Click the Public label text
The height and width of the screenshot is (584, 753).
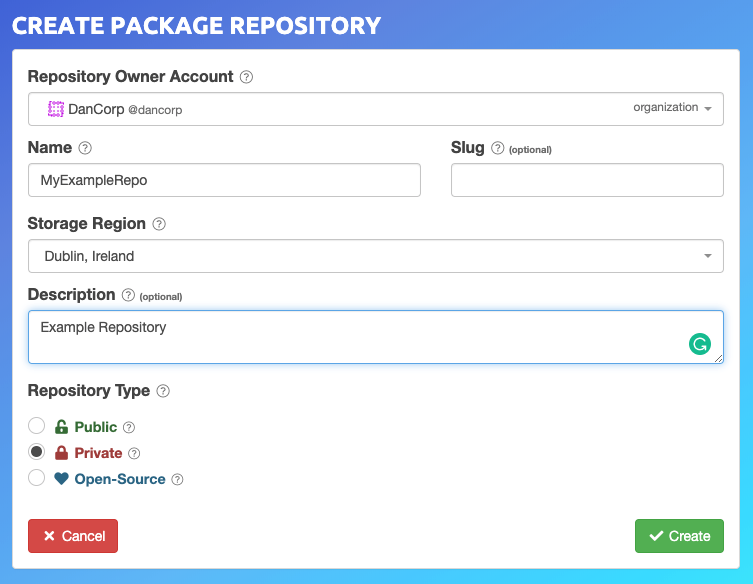tap(96, 427)
